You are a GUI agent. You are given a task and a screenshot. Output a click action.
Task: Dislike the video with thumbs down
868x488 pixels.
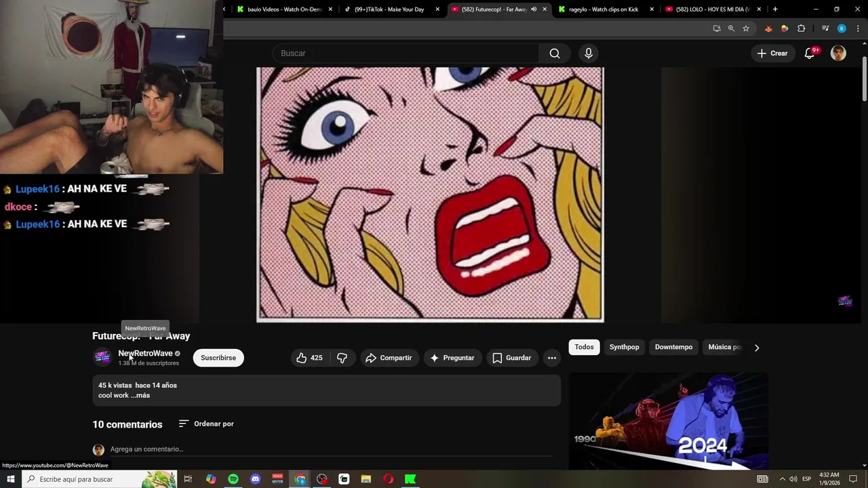[x=342, y=358]
